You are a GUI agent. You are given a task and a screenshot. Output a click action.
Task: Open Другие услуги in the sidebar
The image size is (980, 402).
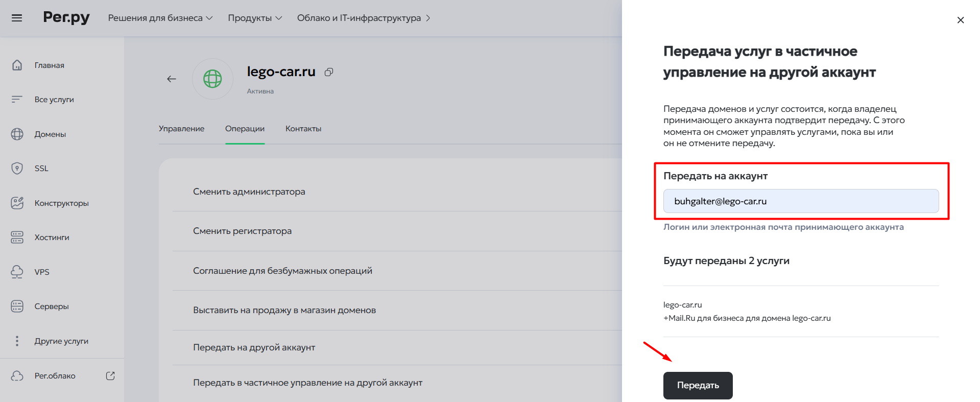tap(62, 341)
